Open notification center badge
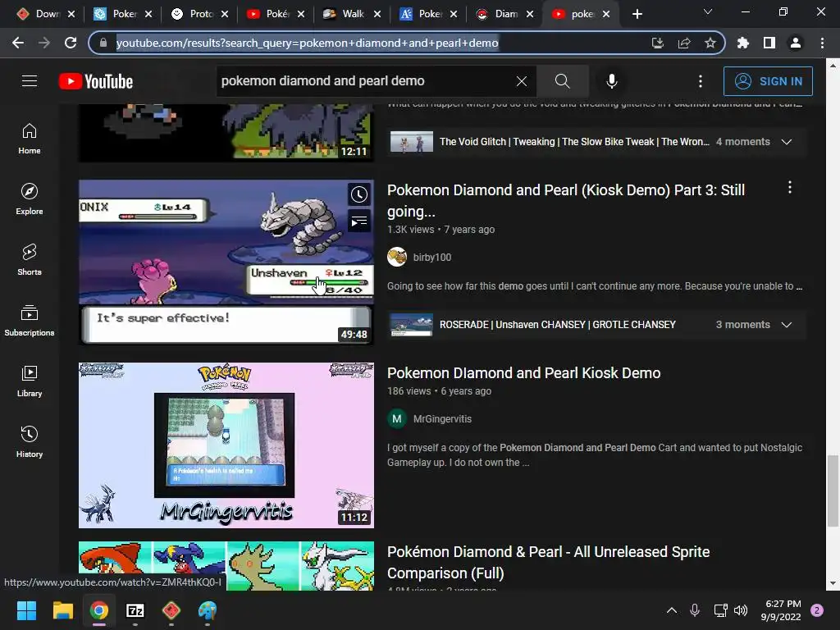This screenshot has width=840, height=630. tap(817, 610)
